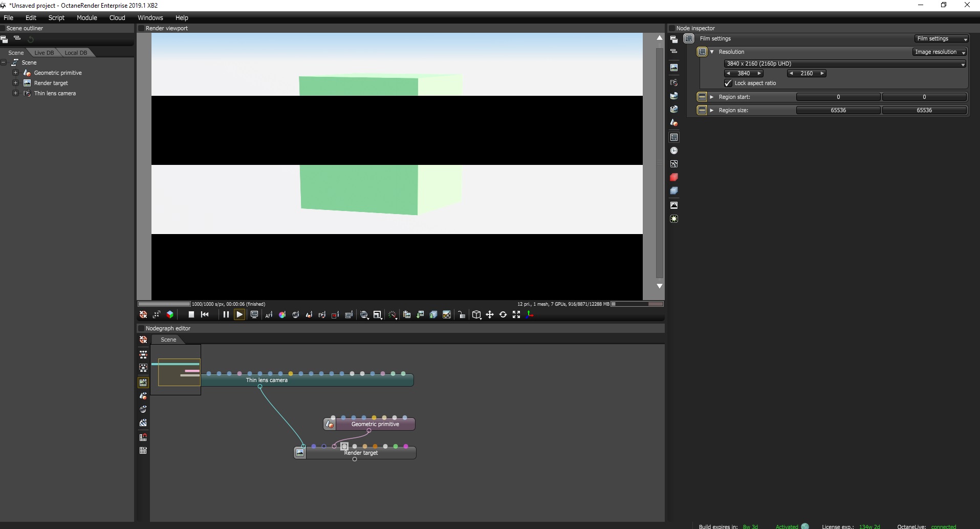Open the sub-sampling mode selector
The height and width of the screenshot is (529, 980).
click(378, 315)
